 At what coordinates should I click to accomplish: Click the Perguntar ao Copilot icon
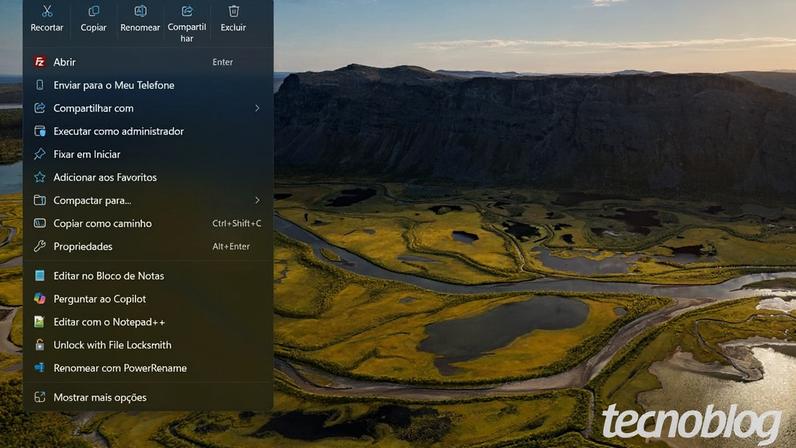pos(40,299)
